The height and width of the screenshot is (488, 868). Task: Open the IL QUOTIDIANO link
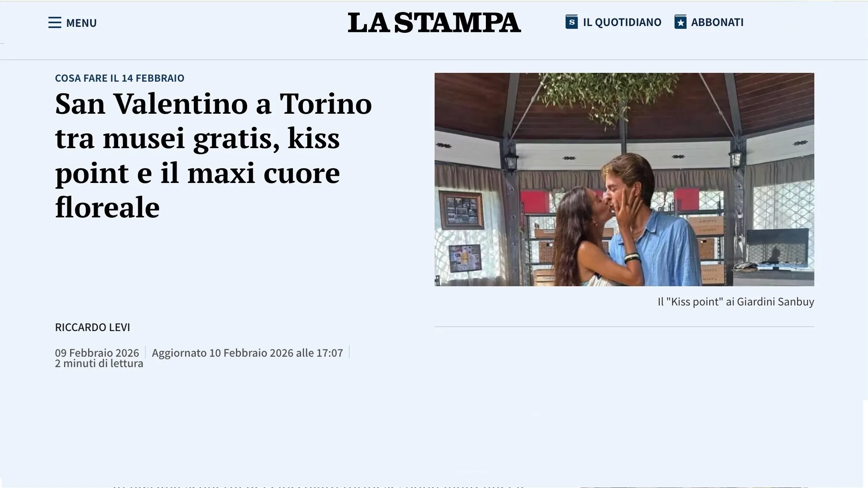[x=622, y=22]
